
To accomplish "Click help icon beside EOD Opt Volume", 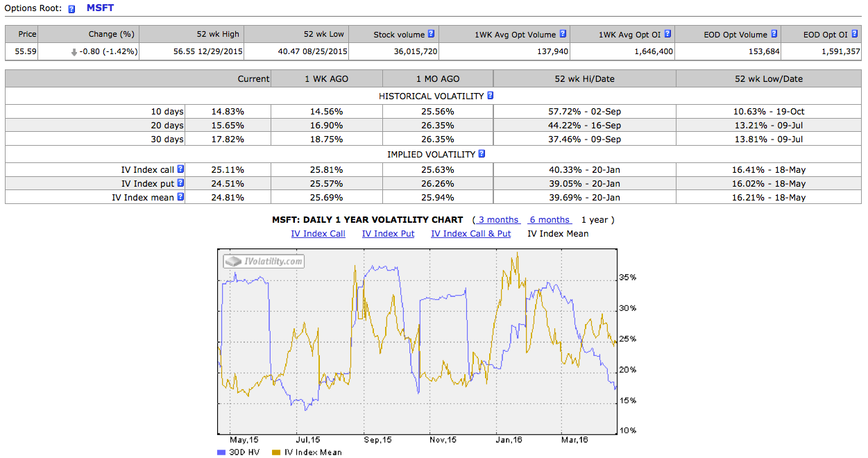I will [x=774, y=33].
